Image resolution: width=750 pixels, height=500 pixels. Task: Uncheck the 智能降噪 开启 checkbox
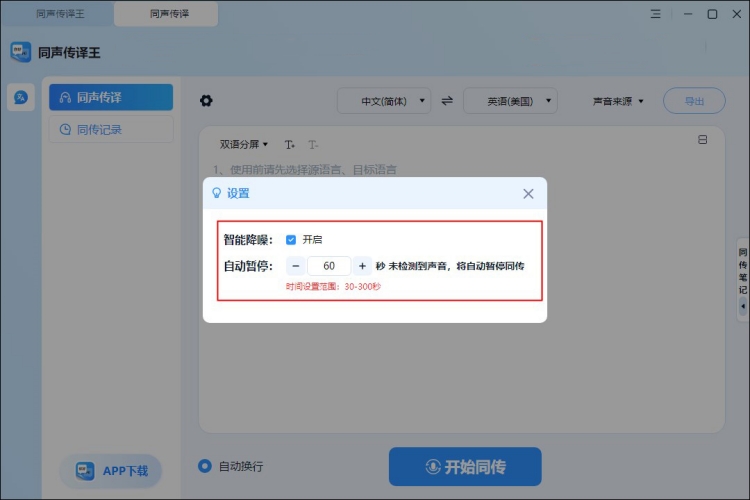tap(291, 240)
